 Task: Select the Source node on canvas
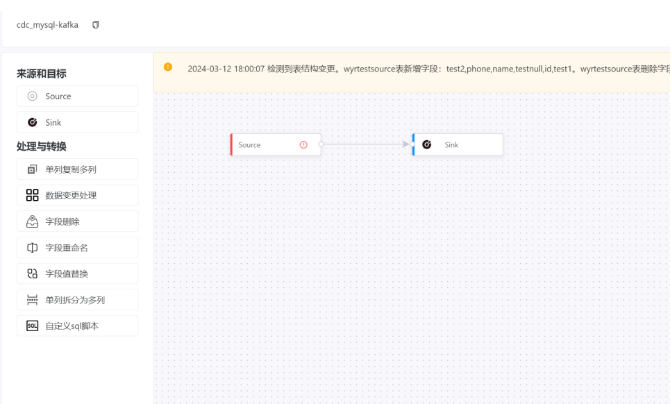tap(276, 145)
